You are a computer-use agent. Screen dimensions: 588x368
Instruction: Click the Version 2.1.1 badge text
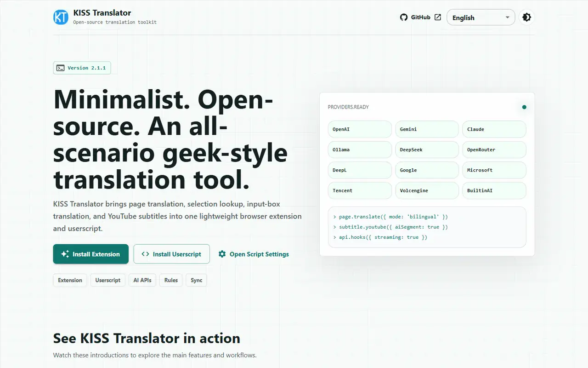[x=87, y=68]
